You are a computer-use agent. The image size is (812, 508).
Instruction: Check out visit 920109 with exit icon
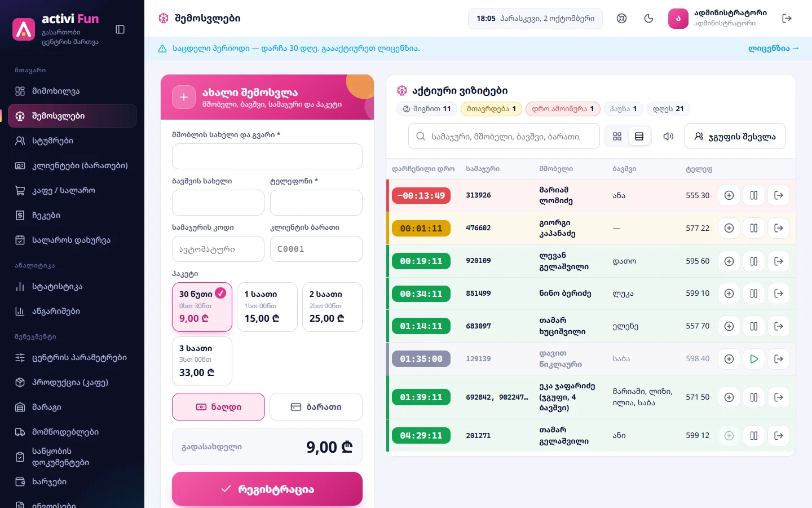779,261
